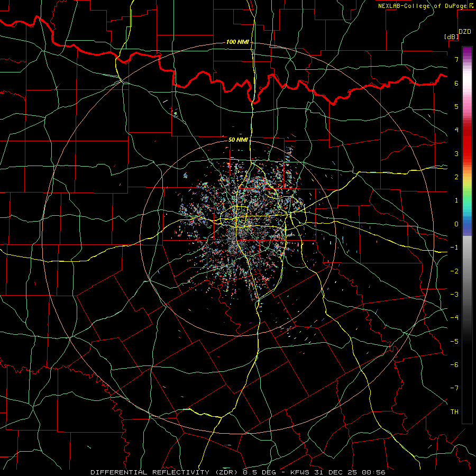The height and width of the screenshot is (476, 476).
Task: Click the TH threshold label on the scale
Action: coord(454,412)
